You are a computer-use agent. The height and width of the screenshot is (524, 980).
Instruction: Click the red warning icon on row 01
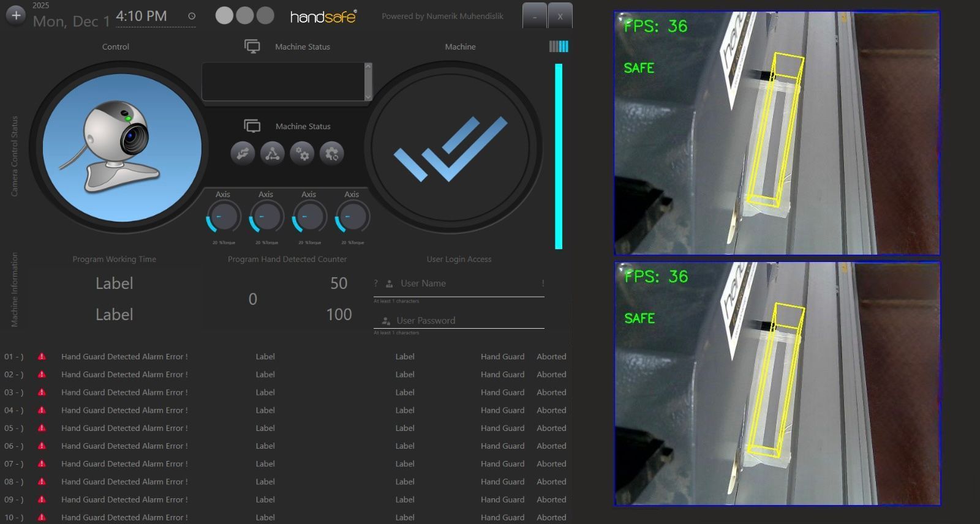pyautogui.click(x=42, y=356)
